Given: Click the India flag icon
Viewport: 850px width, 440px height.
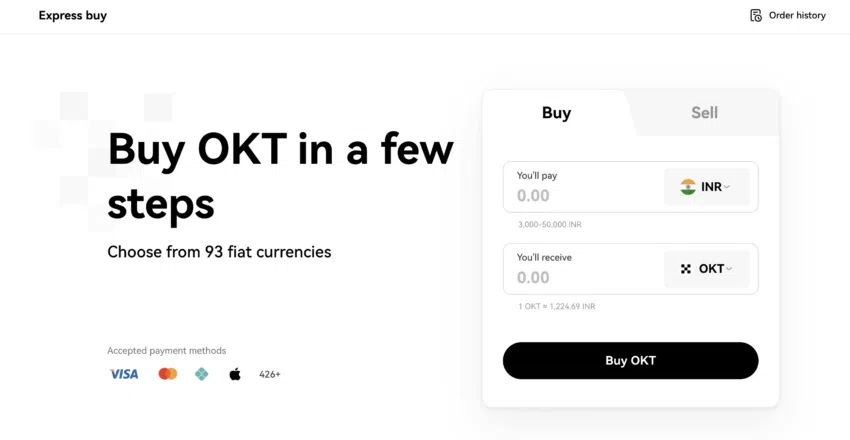Looking at the screenshot, I should (688, 187).
